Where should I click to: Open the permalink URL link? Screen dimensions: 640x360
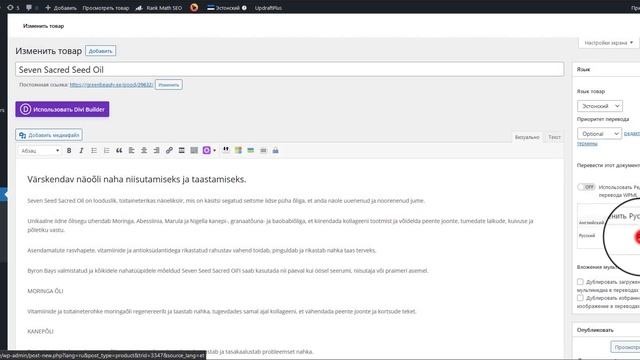(111, 84)
